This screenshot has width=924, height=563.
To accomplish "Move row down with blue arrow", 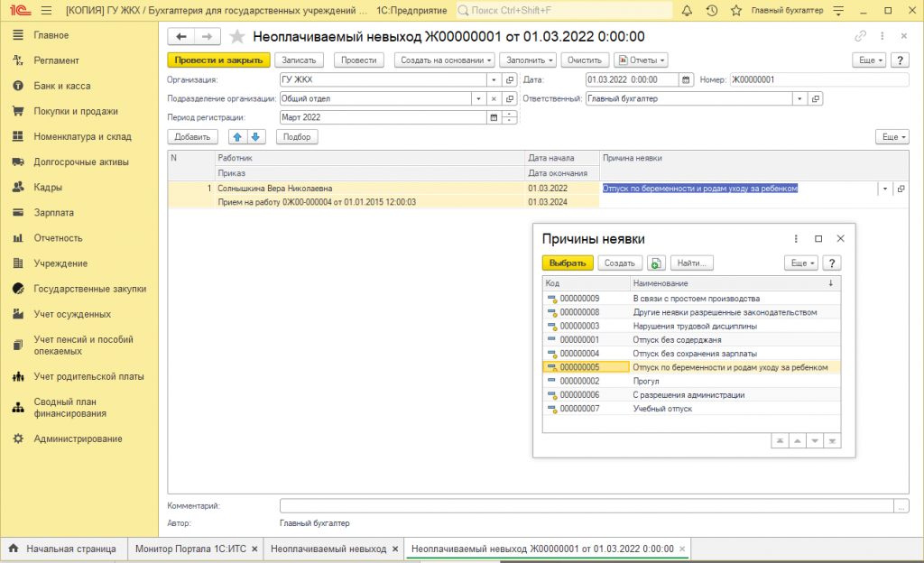I will click(255, 137).
